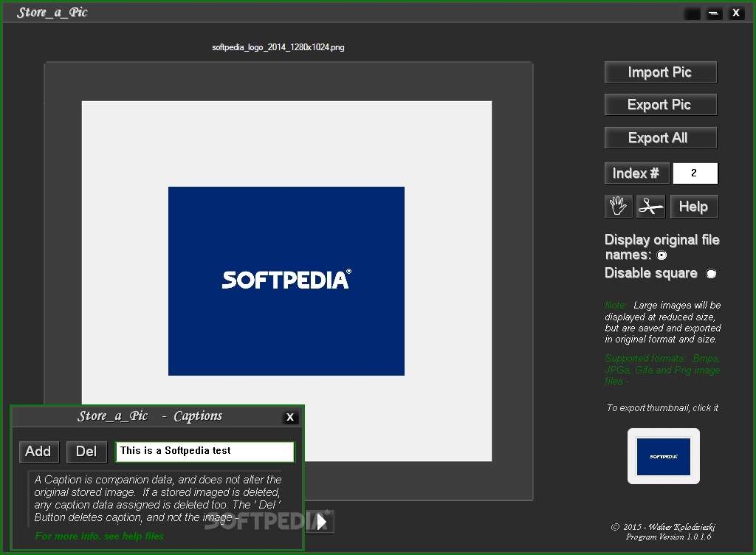Click the displayed Softpedia logo image
Image resolution: width=756 pixels, height=555 pixels.
pos(286,281)
